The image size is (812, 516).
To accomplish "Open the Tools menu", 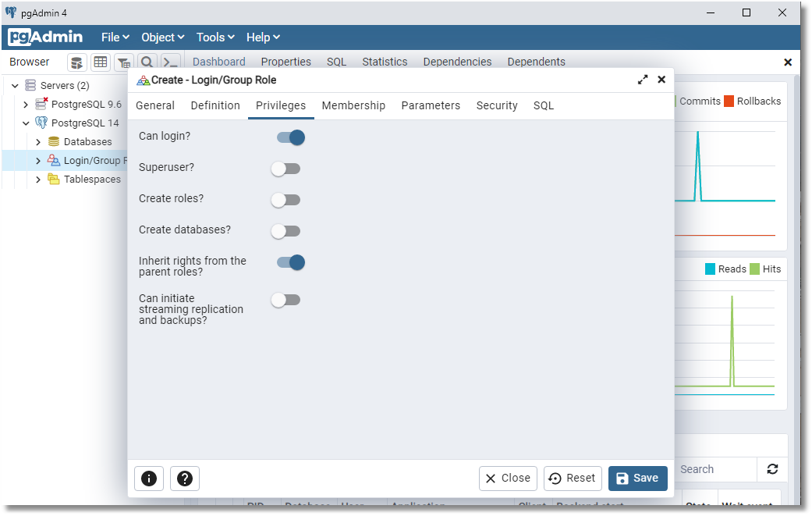I will coord(215,37).
